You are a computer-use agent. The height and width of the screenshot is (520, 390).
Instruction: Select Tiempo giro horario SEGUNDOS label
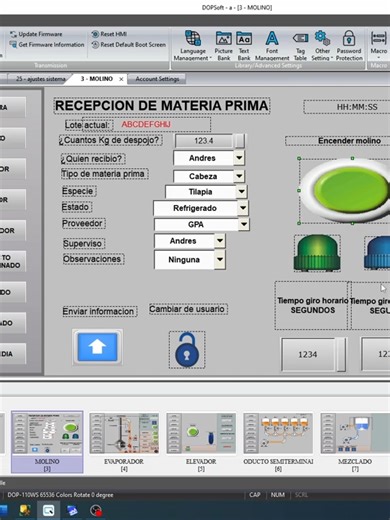[313, 305]
